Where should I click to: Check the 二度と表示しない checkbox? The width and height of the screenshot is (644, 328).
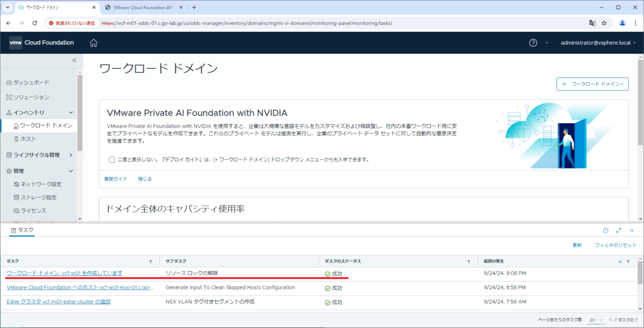(x=112, y=159)
